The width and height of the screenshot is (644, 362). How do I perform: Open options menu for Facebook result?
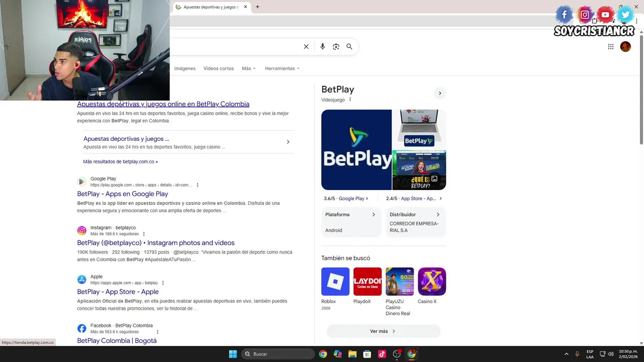point(157,332)
